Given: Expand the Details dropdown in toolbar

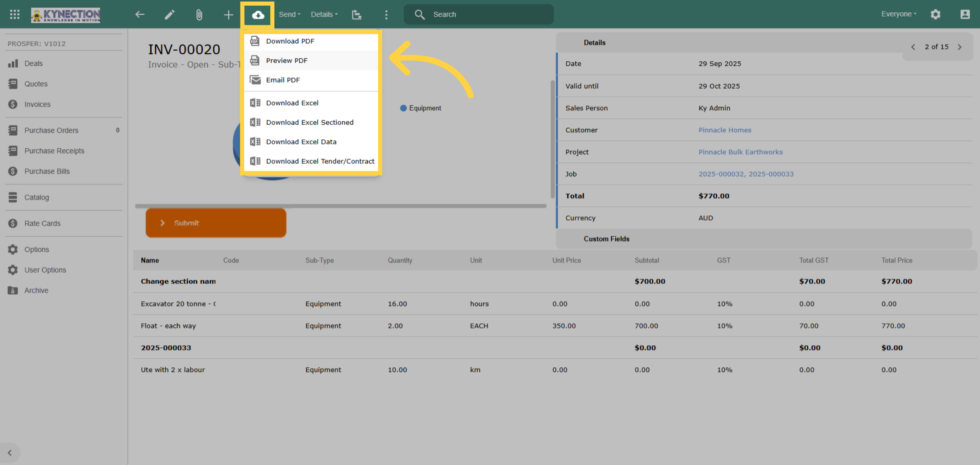Looking at the screenshot, I should coord(324,14).
